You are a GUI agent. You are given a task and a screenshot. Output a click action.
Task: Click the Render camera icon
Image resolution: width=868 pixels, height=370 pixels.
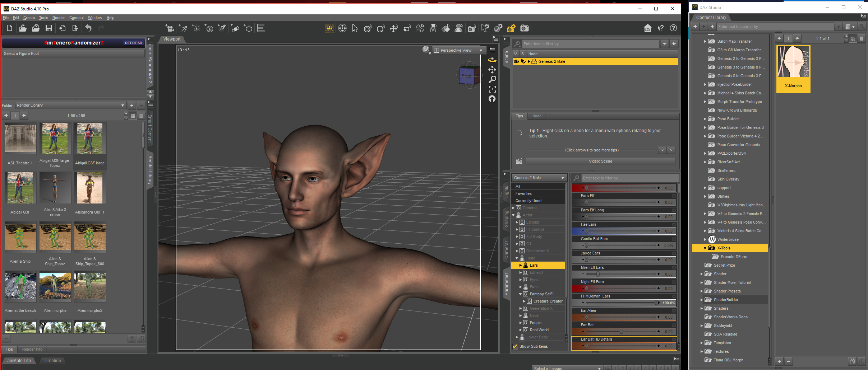coord(525,28)
